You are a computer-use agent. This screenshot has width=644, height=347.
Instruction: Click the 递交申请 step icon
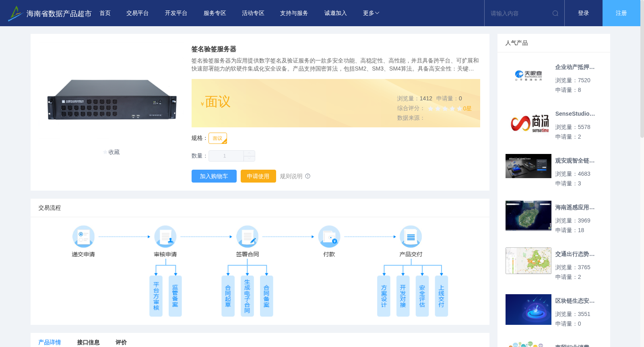click(x=83, y=237)
